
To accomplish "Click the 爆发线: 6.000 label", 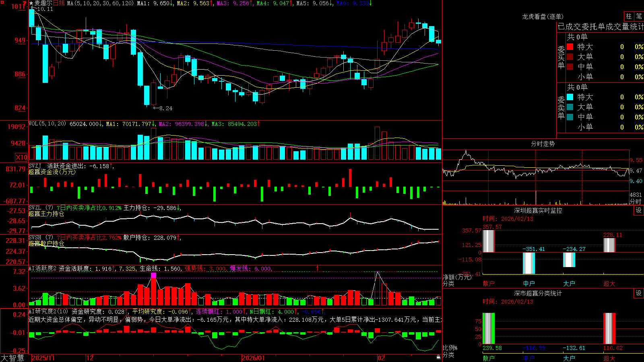I will pos(250,268).
